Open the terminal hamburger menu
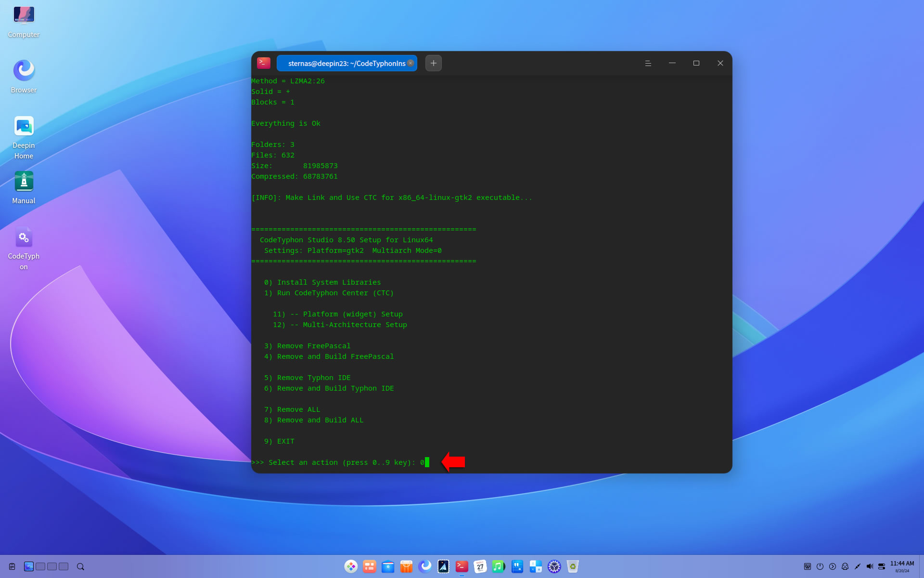The height and width of the screenshot is (578, 924). coord(648,63)
